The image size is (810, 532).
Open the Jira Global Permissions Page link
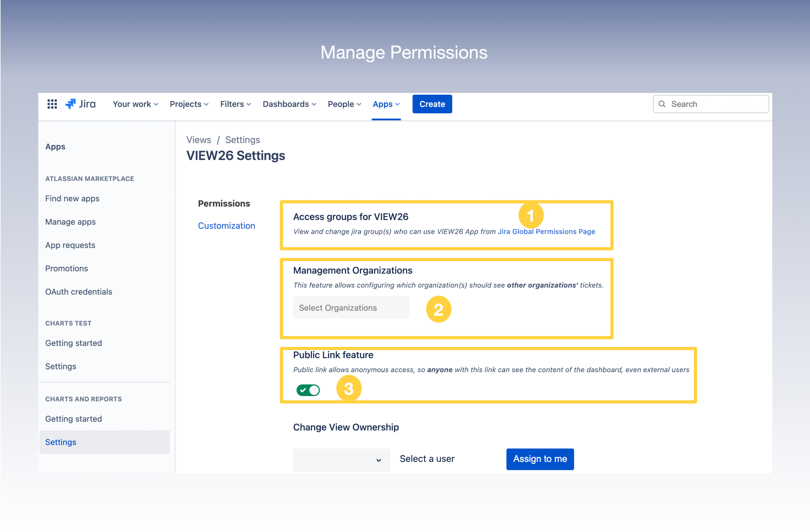546,232
